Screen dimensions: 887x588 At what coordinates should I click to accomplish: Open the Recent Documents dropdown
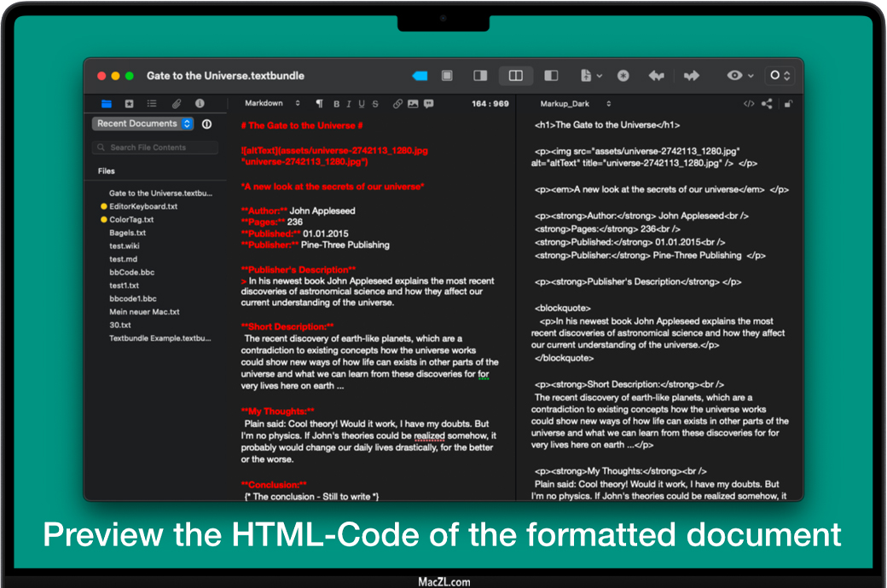click(142, 124)
